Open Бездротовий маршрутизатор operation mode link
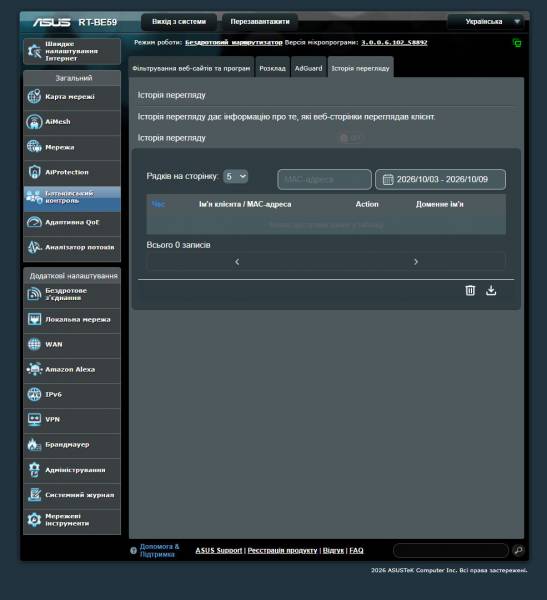The image size is (547, 600). [233, 42]
